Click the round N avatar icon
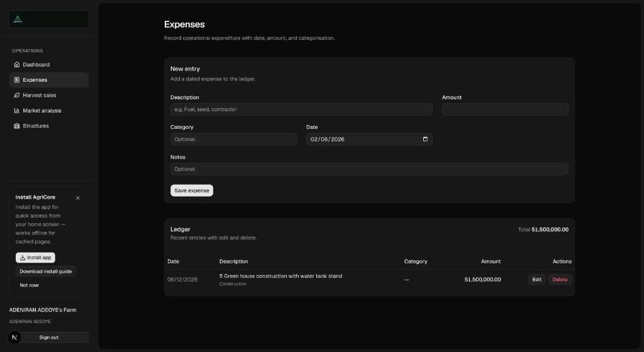644x352 pixels. (x=14, y=338)
